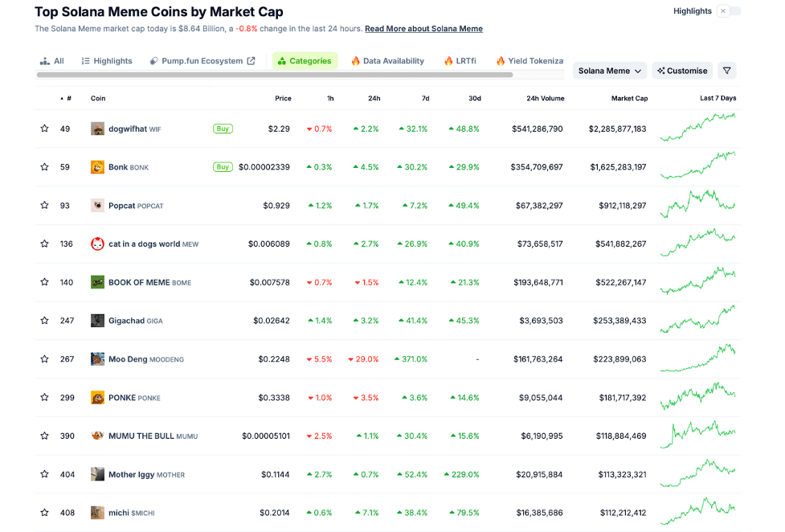Open the Data Availability tab
Screen dimensions: 785x532
(x=387, y=60)
